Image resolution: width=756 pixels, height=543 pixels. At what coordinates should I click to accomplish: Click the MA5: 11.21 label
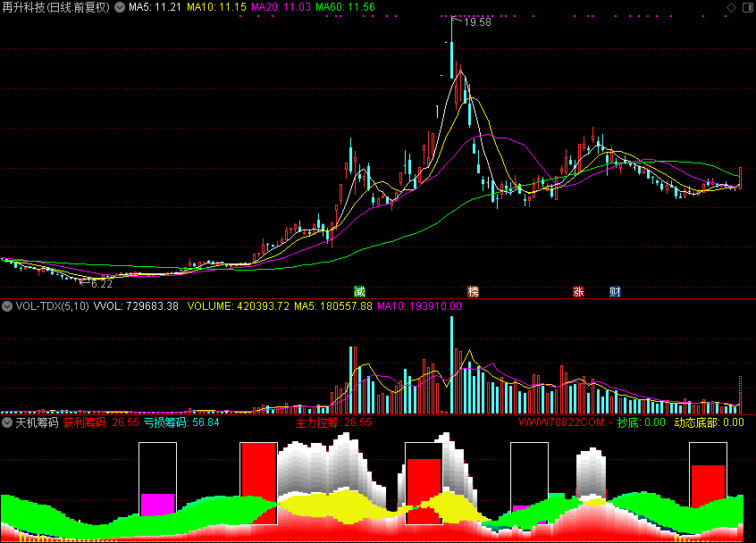coord(155,7)
